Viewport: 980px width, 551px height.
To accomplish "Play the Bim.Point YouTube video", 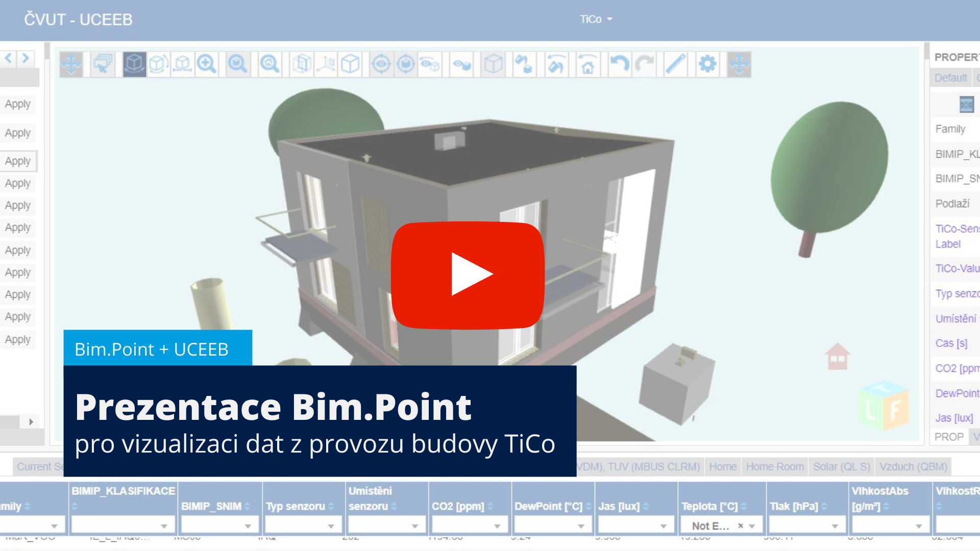I will point(468,275).
